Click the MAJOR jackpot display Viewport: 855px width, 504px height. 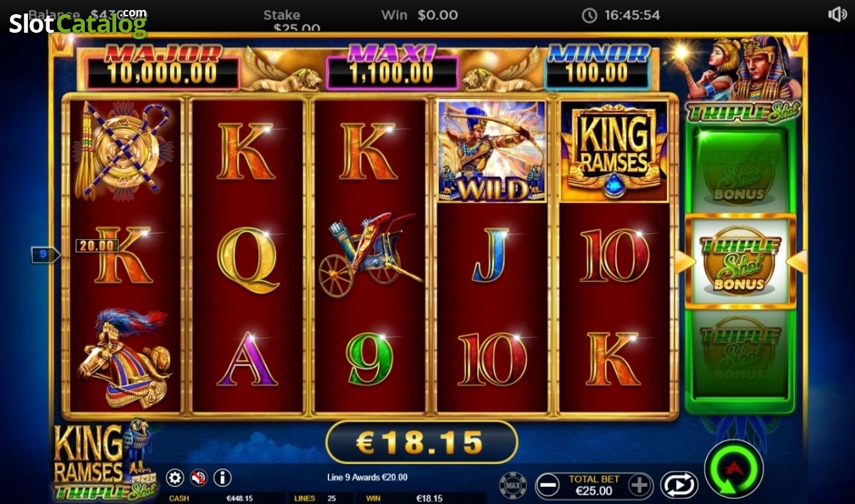(x=163, y=65)
